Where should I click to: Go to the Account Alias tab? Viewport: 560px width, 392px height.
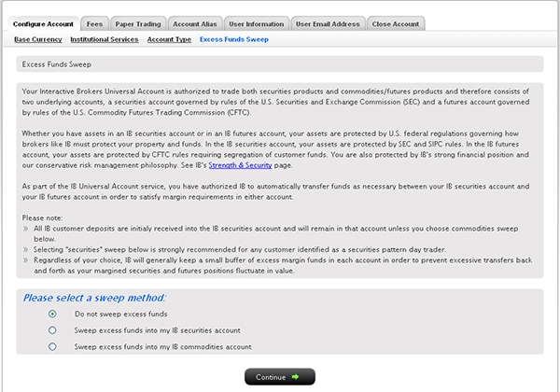(x=195, y=24)
